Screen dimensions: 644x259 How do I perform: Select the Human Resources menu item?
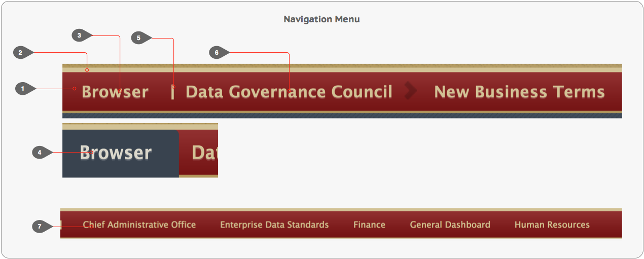[552, 225]
